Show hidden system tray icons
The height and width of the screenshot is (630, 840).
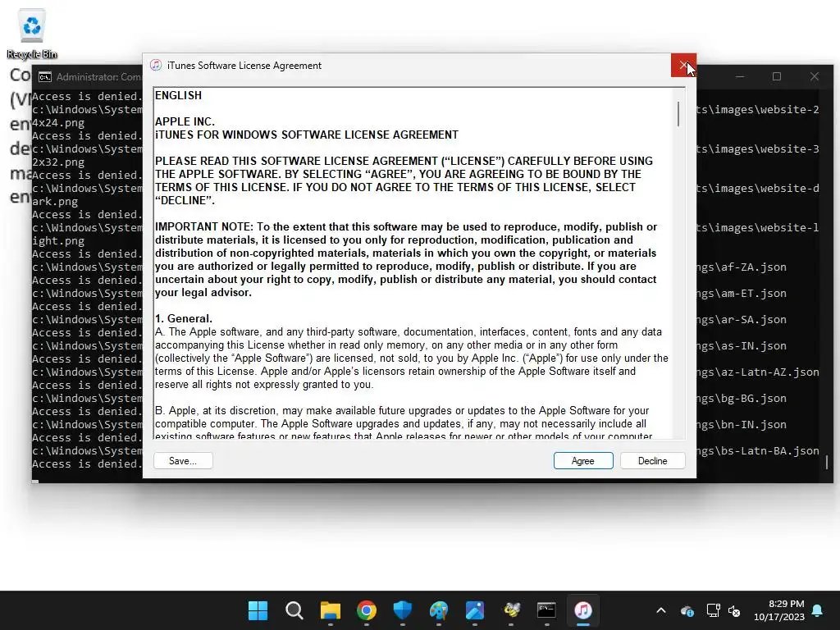click(661, 610)
